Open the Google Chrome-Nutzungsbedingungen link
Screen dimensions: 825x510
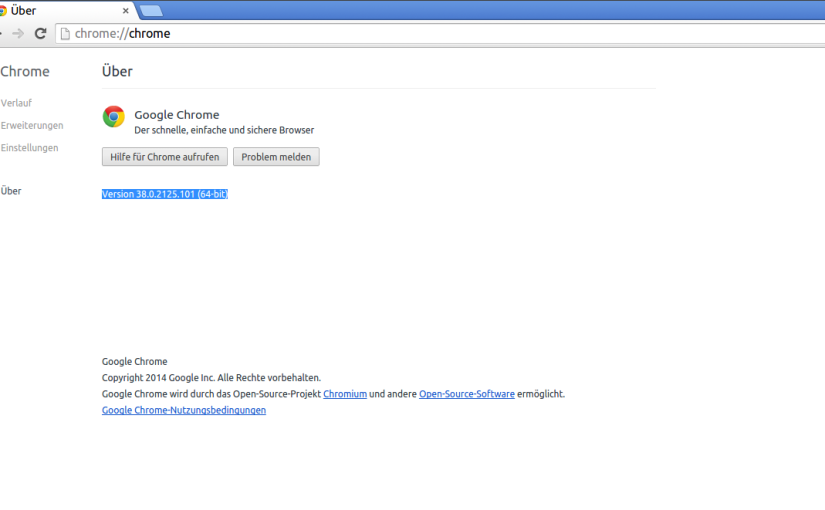tap(184, 410)
